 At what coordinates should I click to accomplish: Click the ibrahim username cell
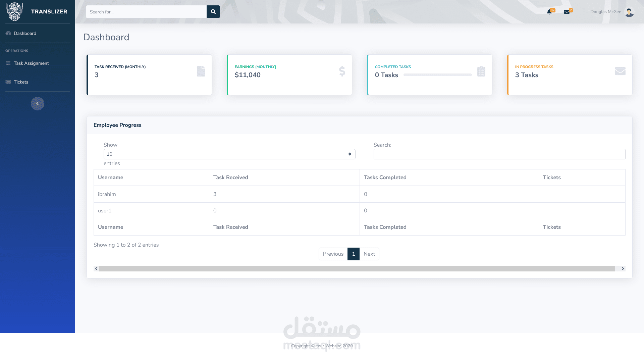[x=151, y=194]
